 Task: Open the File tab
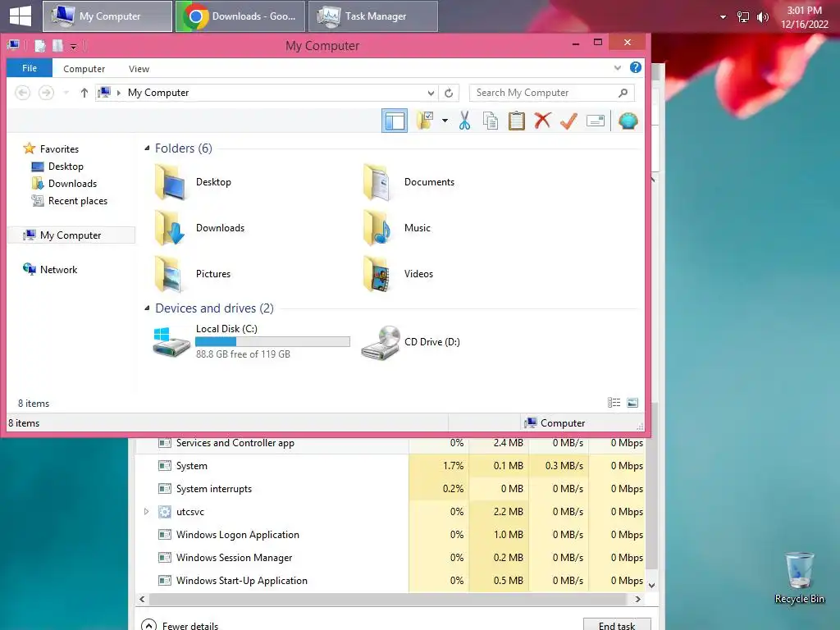coord(30,68)
